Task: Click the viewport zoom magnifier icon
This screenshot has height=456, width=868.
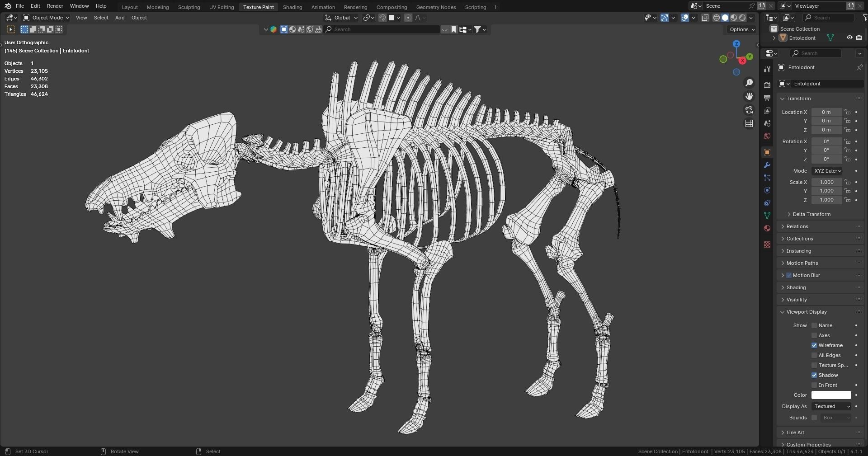Action: coord(749,83)
